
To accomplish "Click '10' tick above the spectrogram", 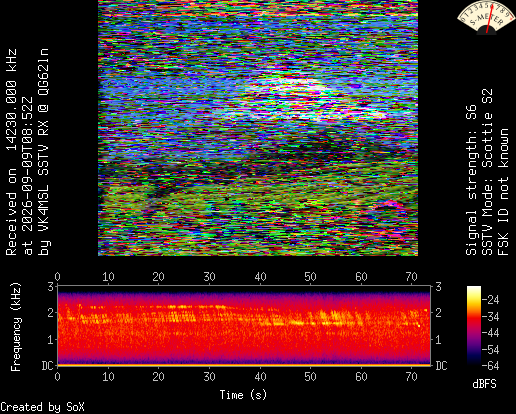I will [108, 277].
